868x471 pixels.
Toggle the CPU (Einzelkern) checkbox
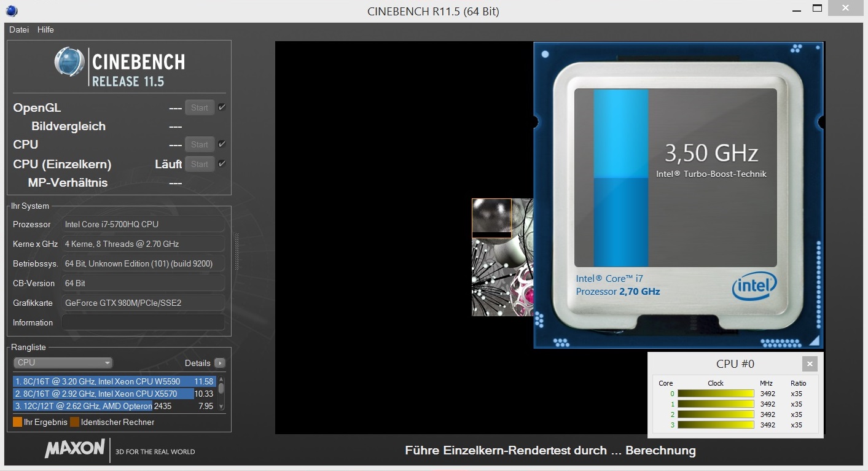point(222,164)
